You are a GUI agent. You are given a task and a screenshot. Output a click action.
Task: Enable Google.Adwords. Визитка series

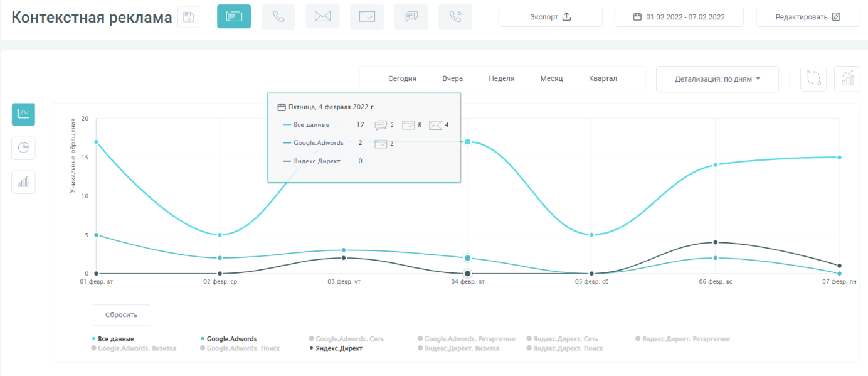click(134, 348)
